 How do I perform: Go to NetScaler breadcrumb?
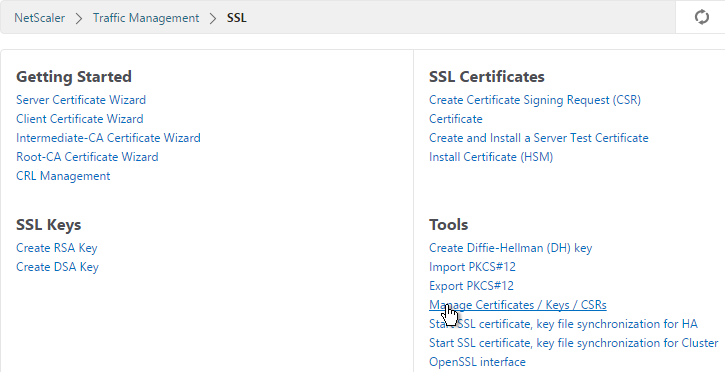[x=39, y=18]
